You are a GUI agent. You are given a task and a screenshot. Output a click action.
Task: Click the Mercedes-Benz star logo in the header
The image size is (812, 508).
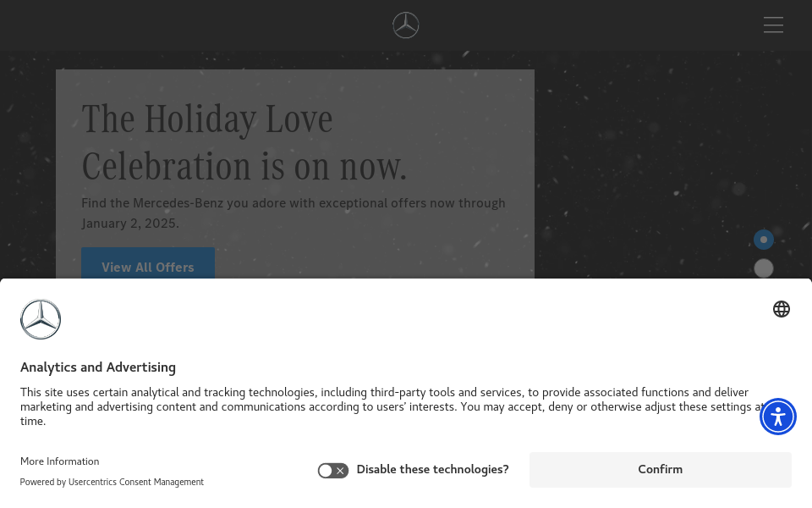click(406, 25)
